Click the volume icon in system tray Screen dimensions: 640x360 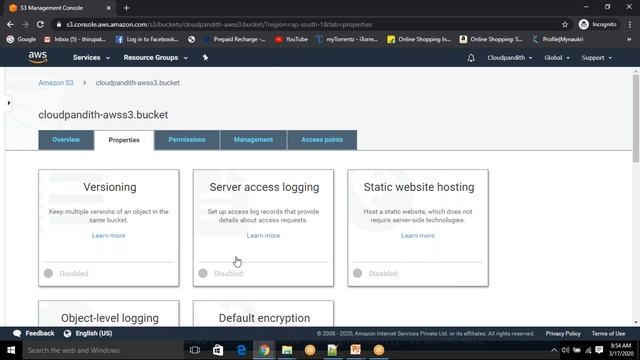565,350
